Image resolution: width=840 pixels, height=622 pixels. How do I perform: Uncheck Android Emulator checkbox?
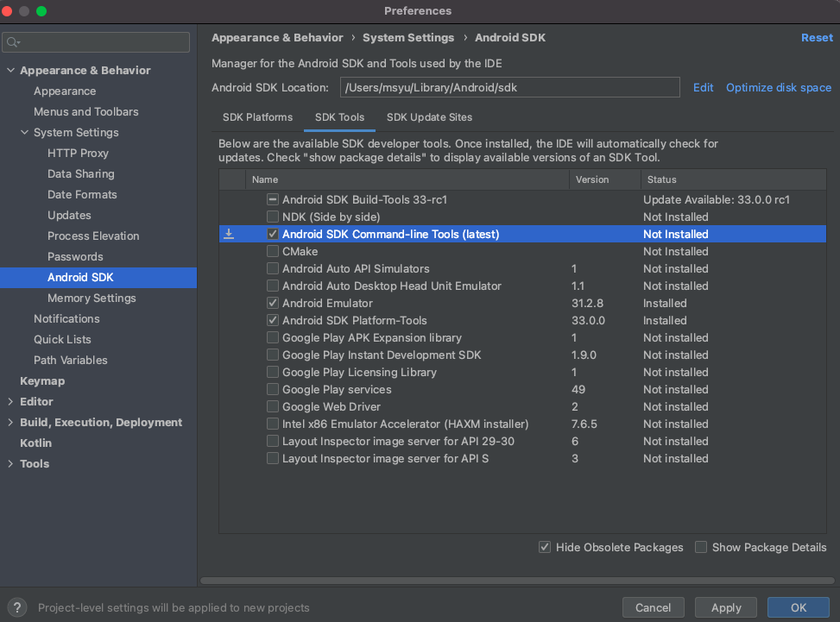[273, 303]
